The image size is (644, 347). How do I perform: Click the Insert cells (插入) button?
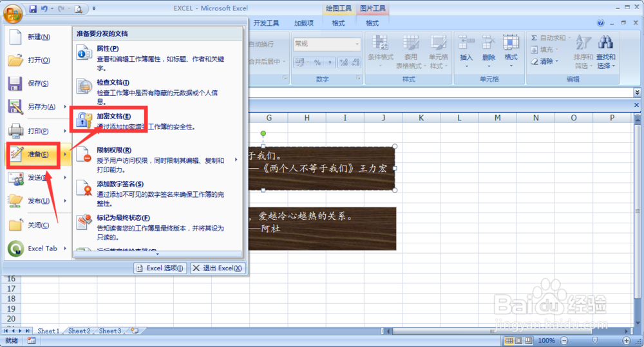pyautogui.click(x=466, y=52)
